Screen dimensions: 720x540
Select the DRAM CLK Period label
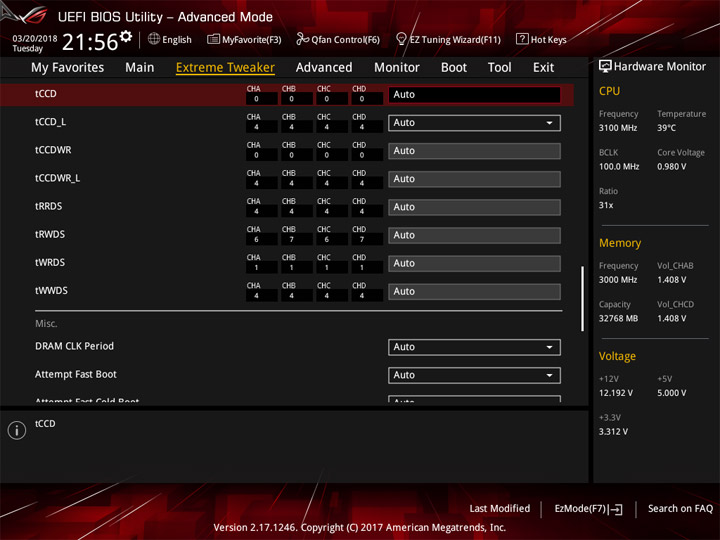[74, 346]
